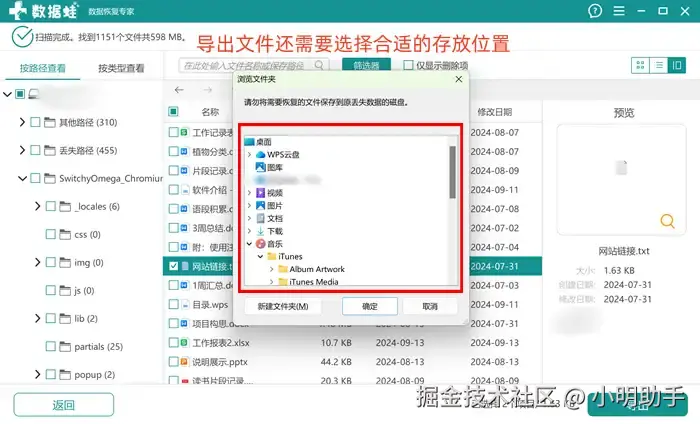Check the js (0) checkbox
The image size is (700, 424).
(51, 291)
